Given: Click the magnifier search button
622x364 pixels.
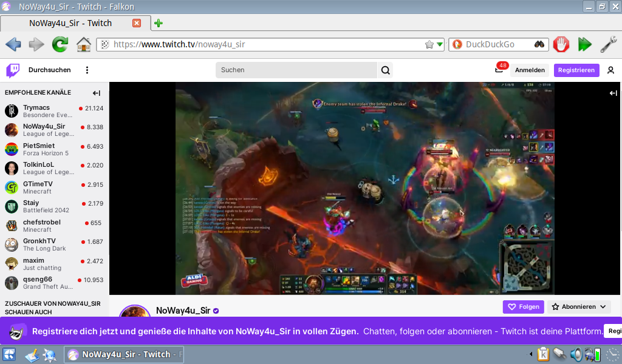Looking at the screenshot, I should (x=385, y=70).
